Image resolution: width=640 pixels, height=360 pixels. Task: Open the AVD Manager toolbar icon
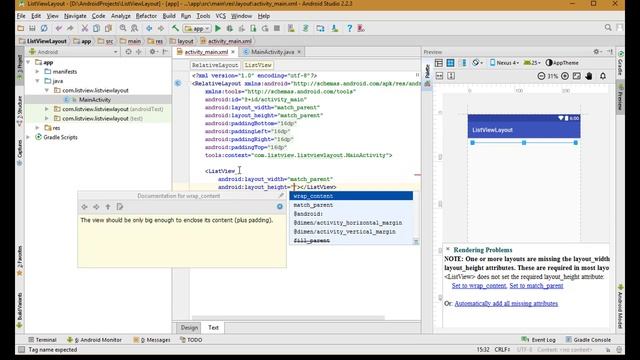coord(291,28)
